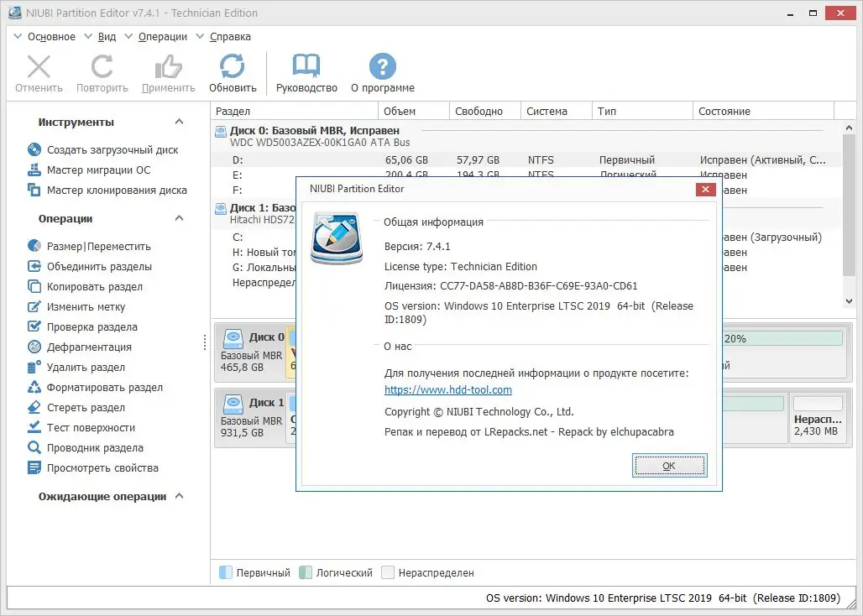
Task: Sort by the Состояние column header
Action: [764, 111]
